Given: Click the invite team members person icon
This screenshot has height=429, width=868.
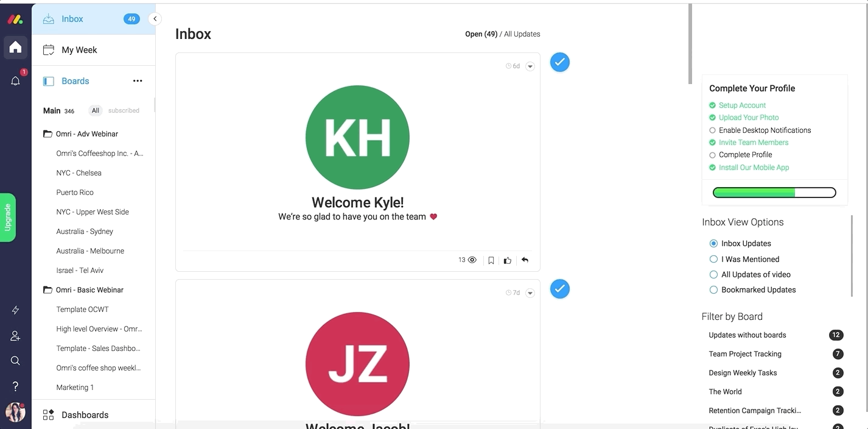Looking at the screenshot, I should 15,335.
